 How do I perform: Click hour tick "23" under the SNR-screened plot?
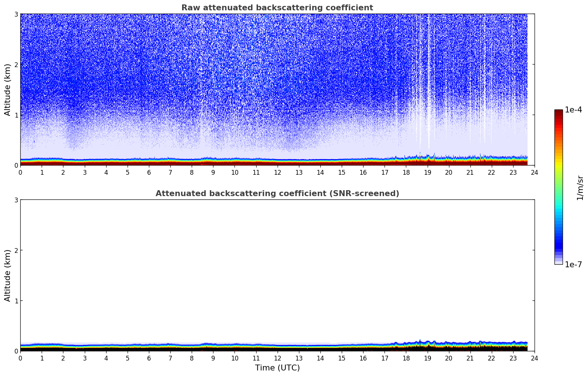point(513,358)
